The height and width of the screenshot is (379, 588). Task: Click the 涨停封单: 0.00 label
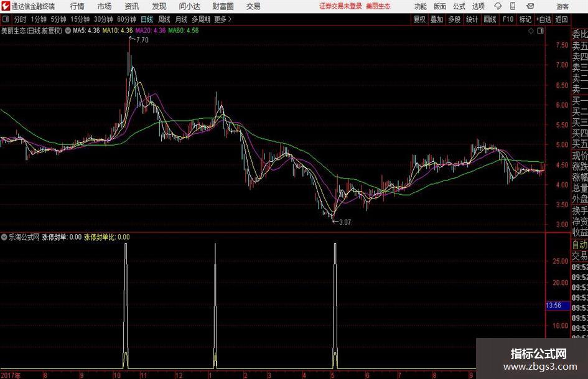click(x=62, y=237)
